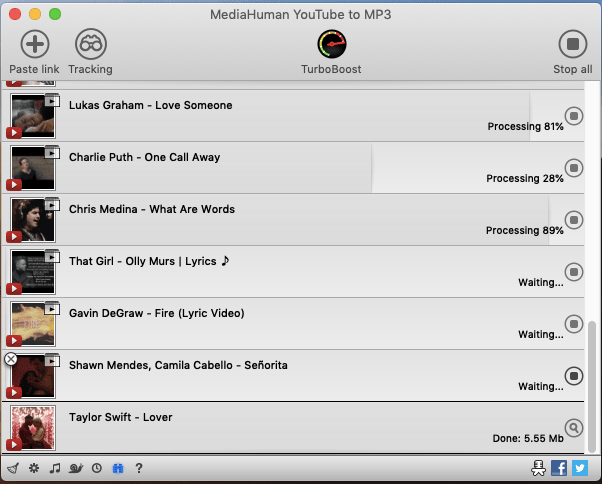Click the Done: 5.55 Mb status text

click(528, 438)
